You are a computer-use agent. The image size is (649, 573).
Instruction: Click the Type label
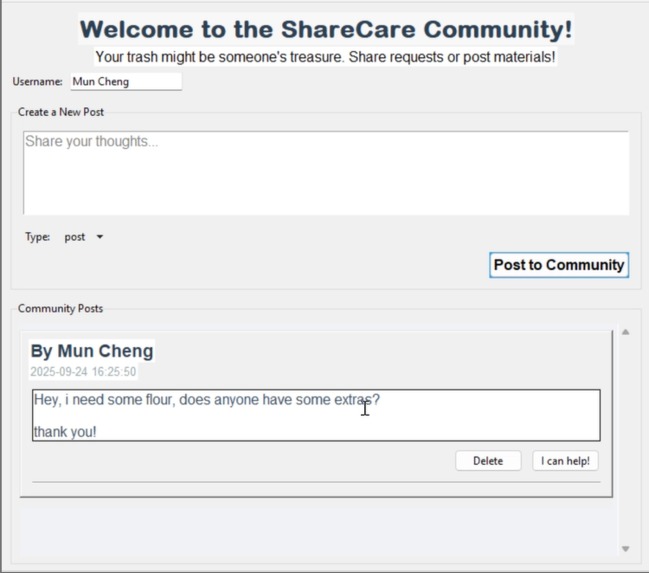tap(37, 237)
